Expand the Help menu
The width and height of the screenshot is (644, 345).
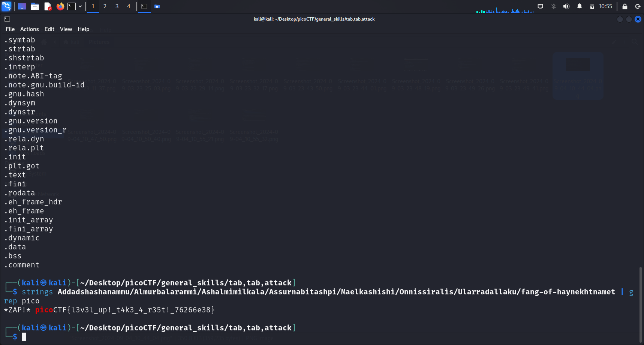coord(83,29)
